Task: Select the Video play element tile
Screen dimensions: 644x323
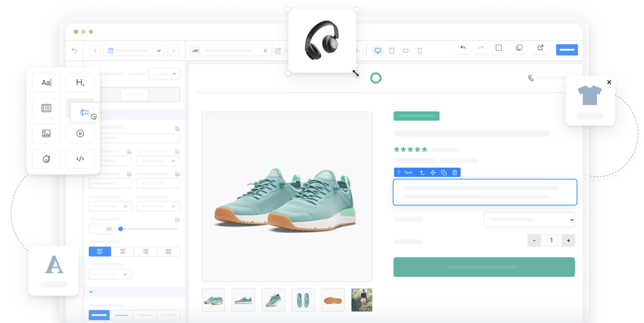Action: click(x=80, y=133)
